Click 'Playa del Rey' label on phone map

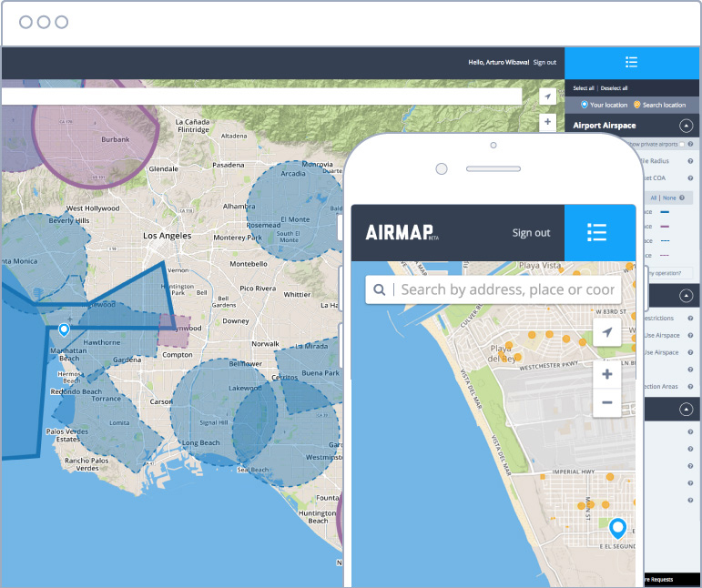point(501,353)
